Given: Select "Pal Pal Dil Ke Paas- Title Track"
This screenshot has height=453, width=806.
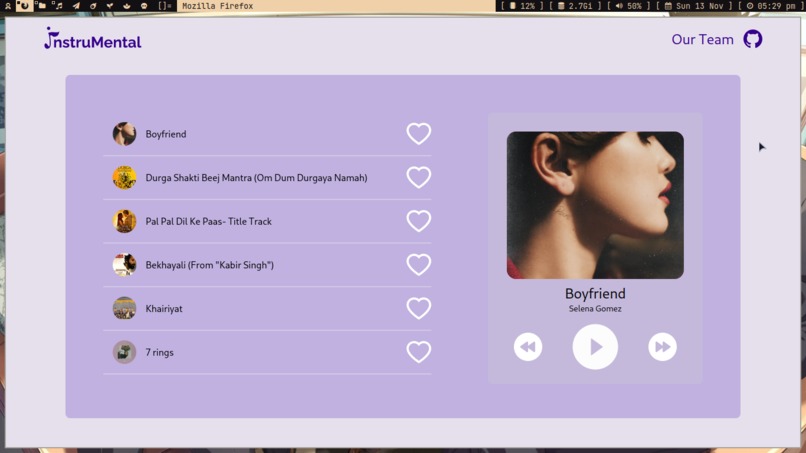Looking at the screenshot, I should pyautogui.click(x=208, y=222).
